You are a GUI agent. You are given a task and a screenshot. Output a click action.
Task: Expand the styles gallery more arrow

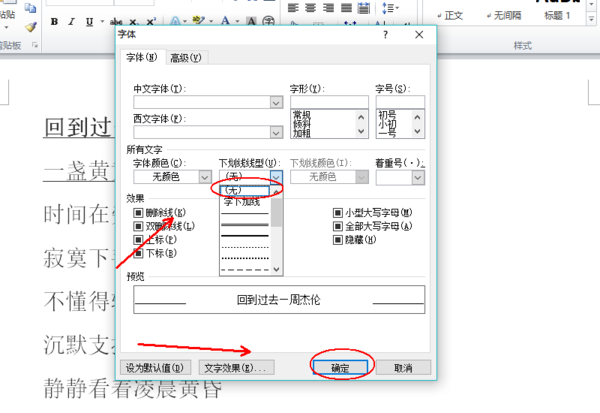592,18
